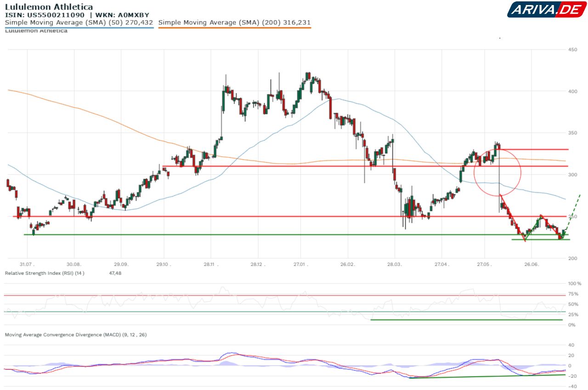Click the 300 price axis label
Image resolution: width=588 pixels, height=390 pixels.
[573, 175]
